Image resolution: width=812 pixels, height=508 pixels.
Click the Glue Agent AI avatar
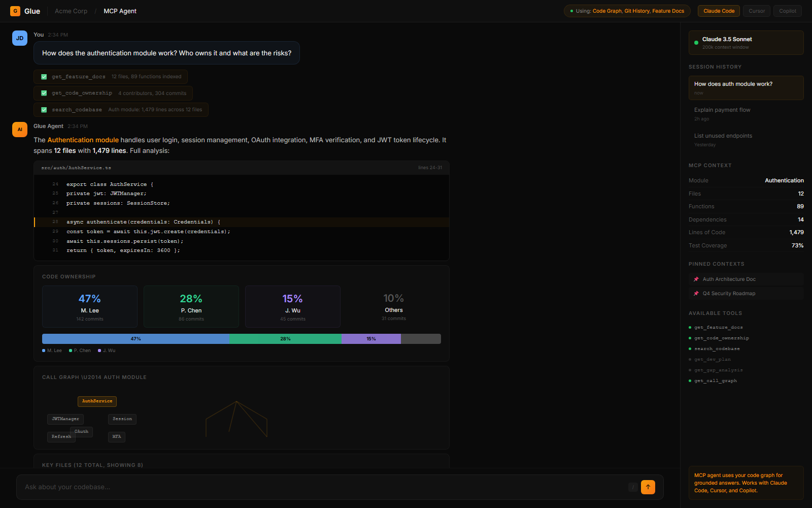[20, 130]
